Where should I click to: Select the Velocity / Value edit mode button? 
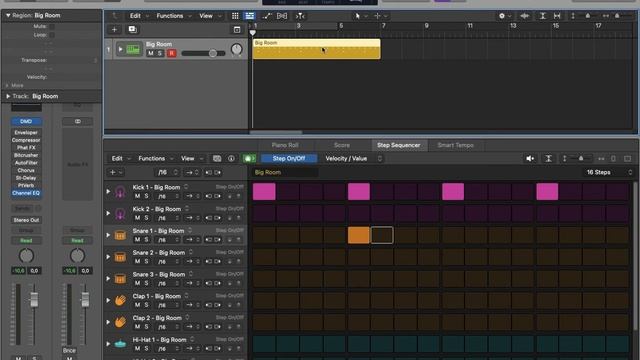point(346,158)
